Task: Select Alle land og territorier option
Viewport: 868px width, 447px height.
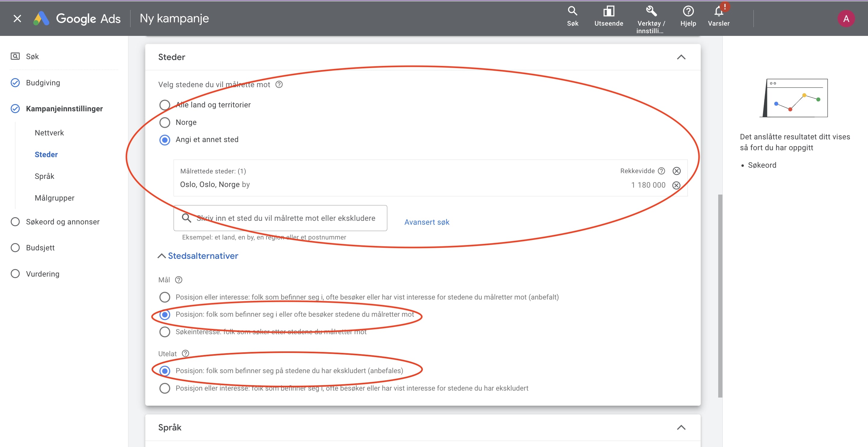Action: (165, 105)
